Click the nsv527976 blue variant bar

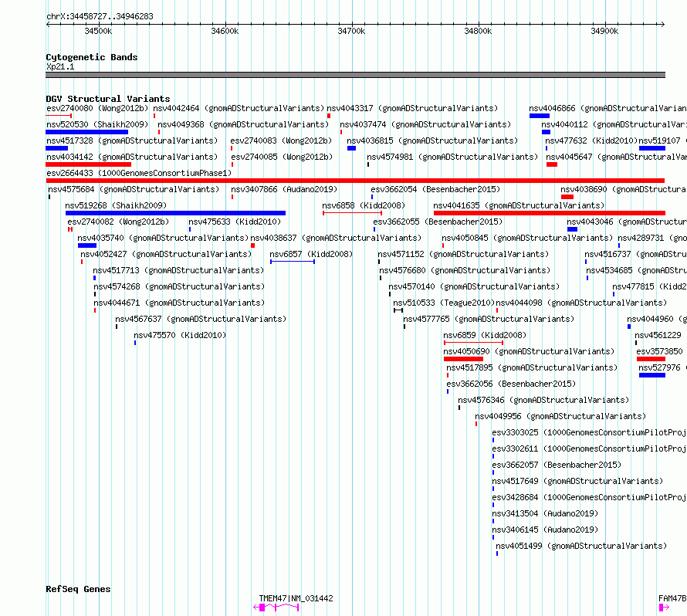(x=652, y=375)
